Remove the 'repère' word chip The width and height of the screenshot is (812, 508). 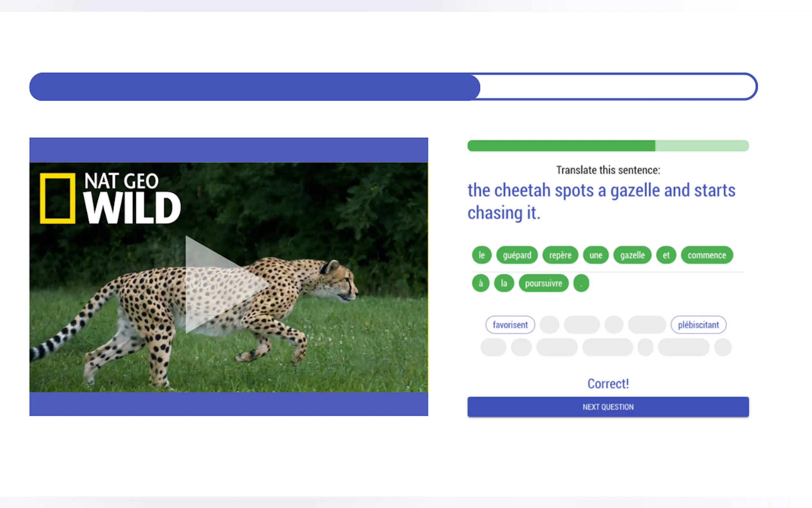pyautogui.click(x=560, y=255)
